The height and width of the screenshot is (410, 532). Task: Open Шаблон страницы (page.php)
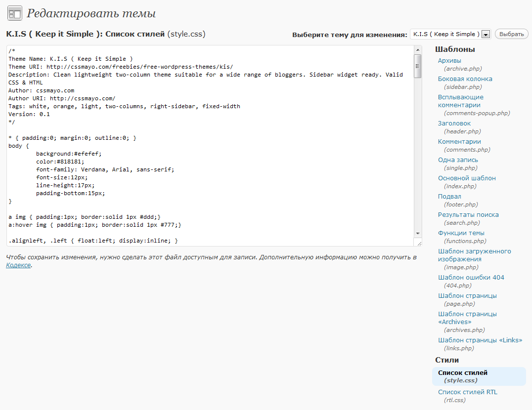[x=467, y=296]
